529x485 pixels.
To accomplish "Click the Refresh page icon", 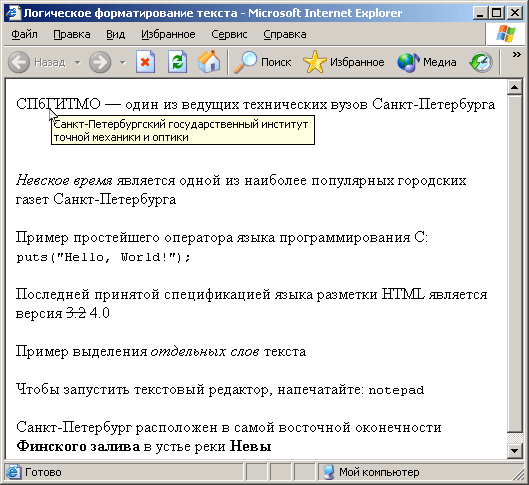I will (x=177, y=62).
